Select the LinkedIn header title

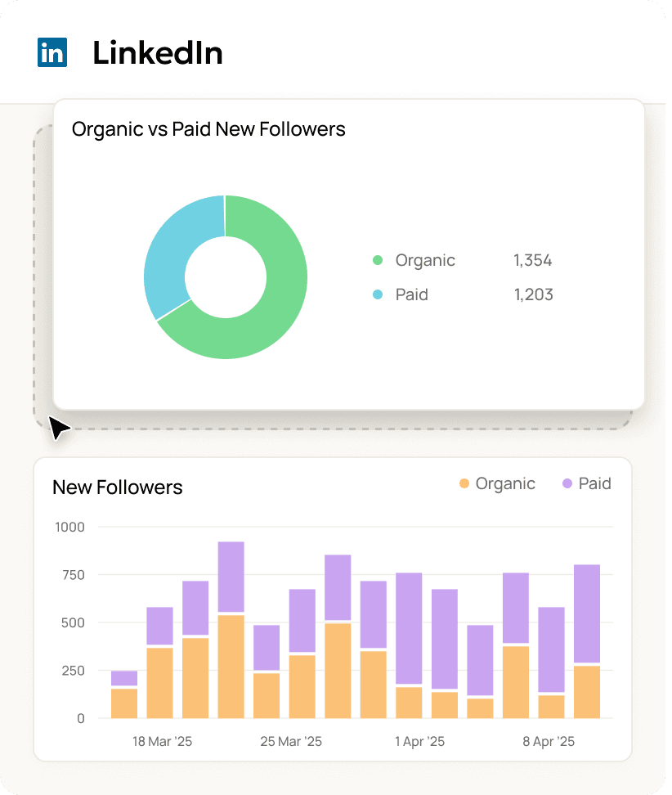[159, 52]
